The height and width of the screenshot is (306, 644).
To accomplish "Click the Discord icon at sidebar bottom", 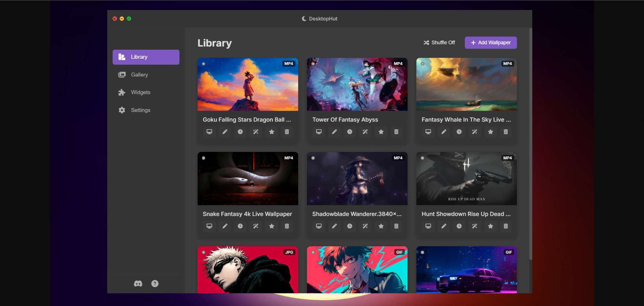I will [x=138, y=284].
